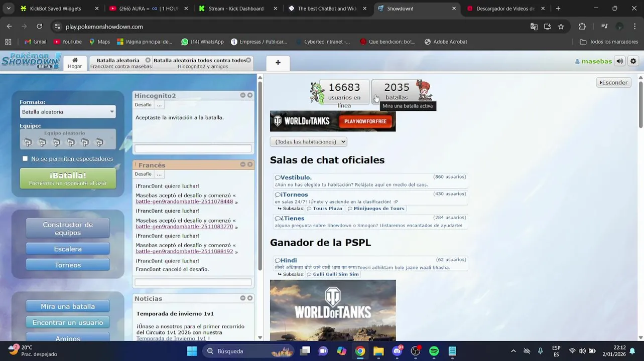Open the Tours Plaza subroom
Screen dimensions: 644x361
click(324, 209)
